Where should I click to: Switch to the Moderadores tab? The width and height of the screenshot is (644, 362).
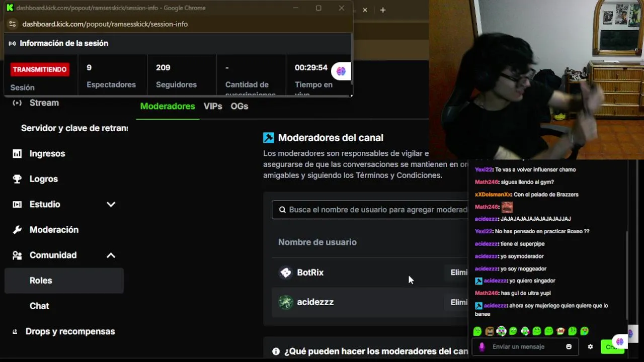(x=168, y=106)
